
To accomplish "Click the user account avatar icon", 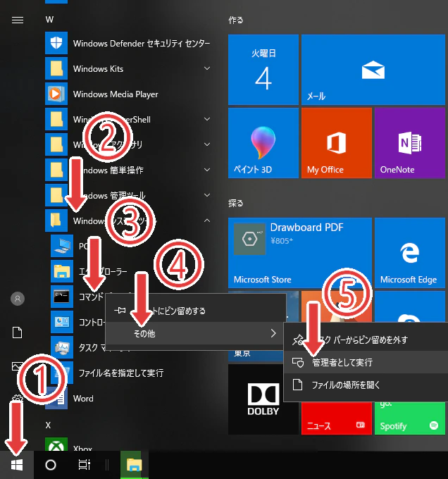I will point(18,299).
